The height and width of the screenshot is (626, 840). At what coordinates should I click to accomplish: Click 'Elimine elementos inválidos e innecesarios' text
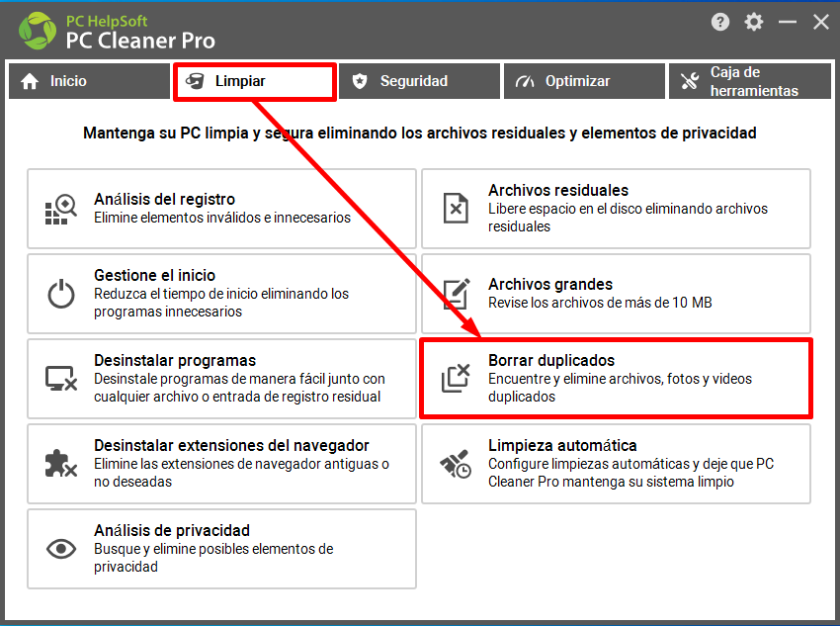(222, 218)
